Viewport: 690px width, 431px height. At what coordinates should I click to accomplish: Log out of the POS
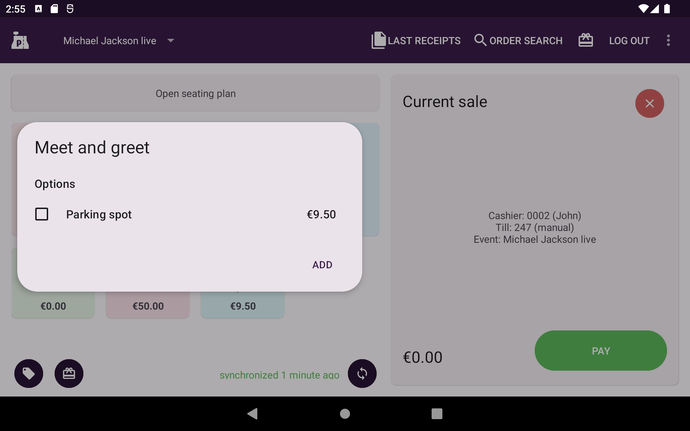click(629, 41)
